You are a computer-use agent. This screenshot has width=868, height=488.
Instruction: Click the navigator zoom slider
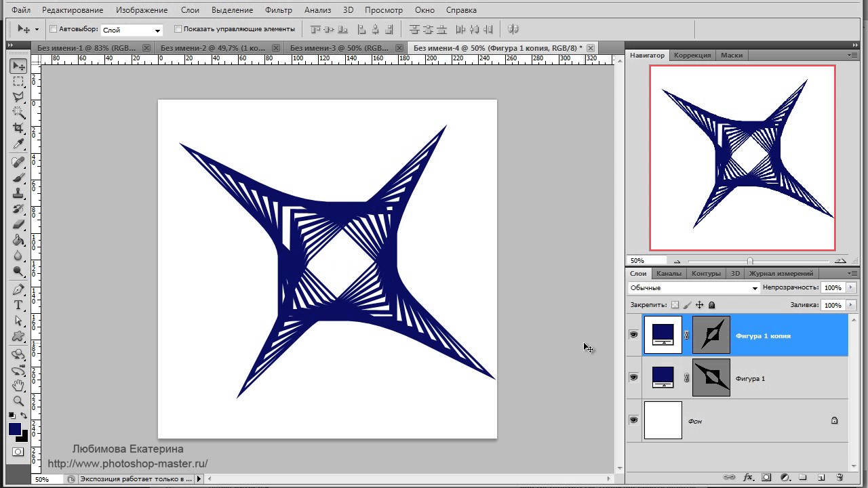point(750,261)
